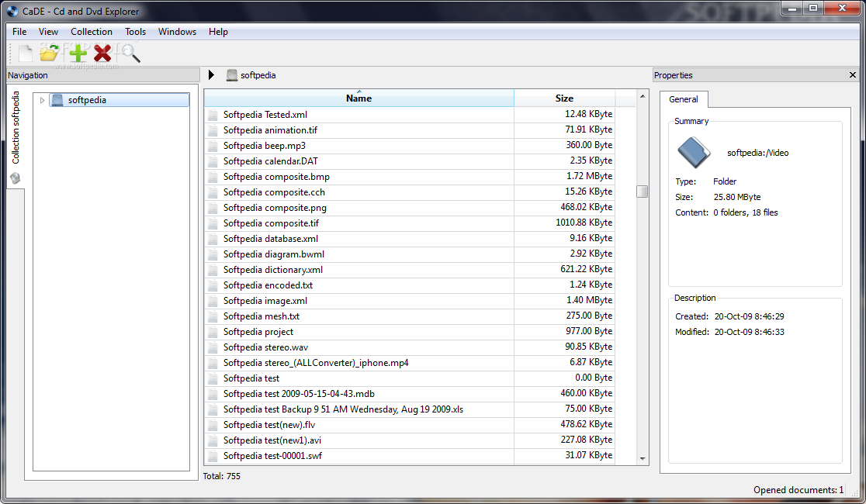Screen dimensions: 866x504
Task: Click the scroll down arrow of file list
Action: pos(643,459)
